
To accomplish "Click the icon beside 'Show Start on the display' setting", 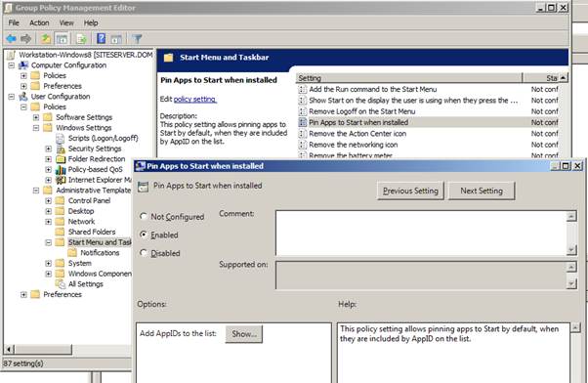I will click(x=302, y=101).
